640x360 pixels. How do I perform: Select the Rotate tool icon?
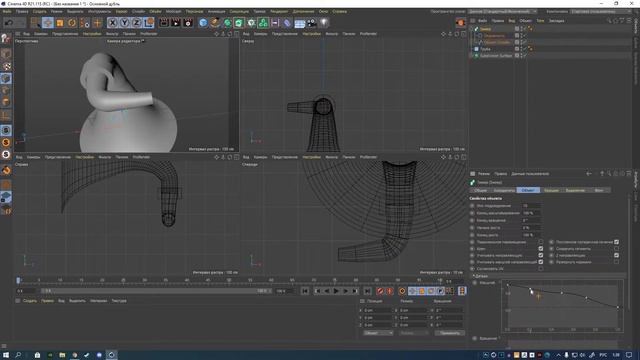[72, 23]
